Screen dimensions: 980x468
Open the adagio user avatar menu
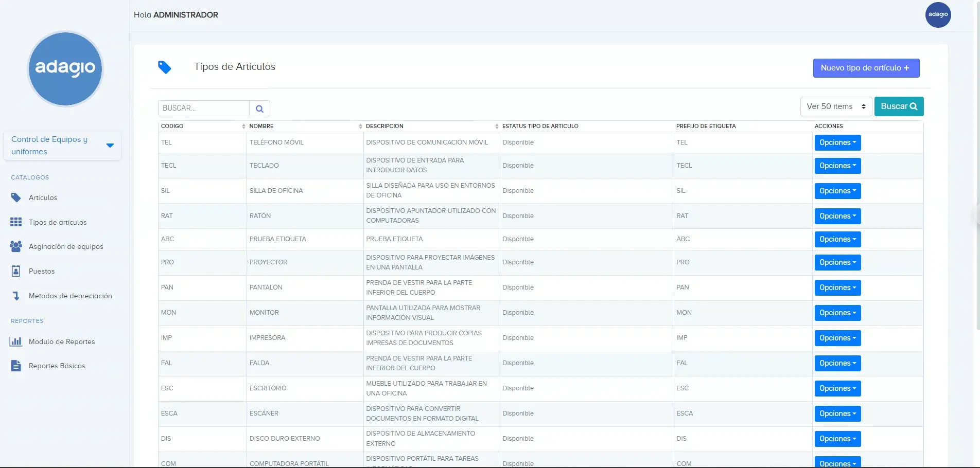938,15
